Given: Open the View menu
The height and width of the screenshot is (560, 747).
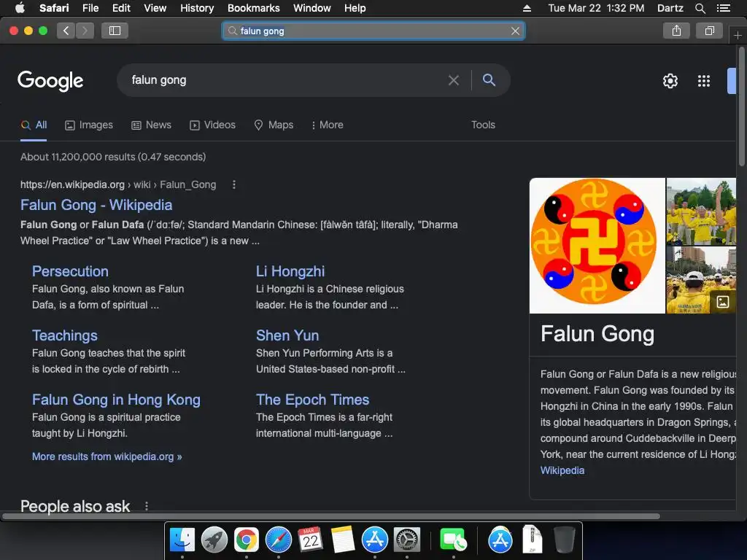Looking at the screenshot, I should point(155,8).
